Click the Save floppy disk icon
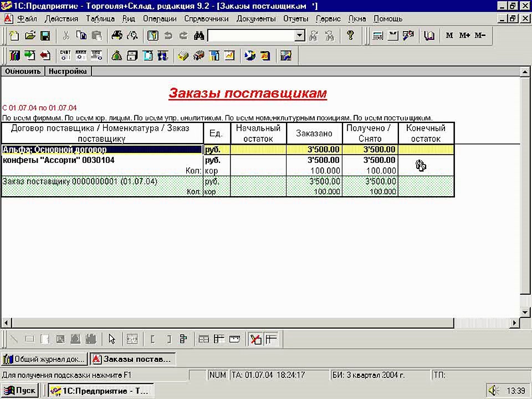Screen dimensions: 532x399 [45, 35]
